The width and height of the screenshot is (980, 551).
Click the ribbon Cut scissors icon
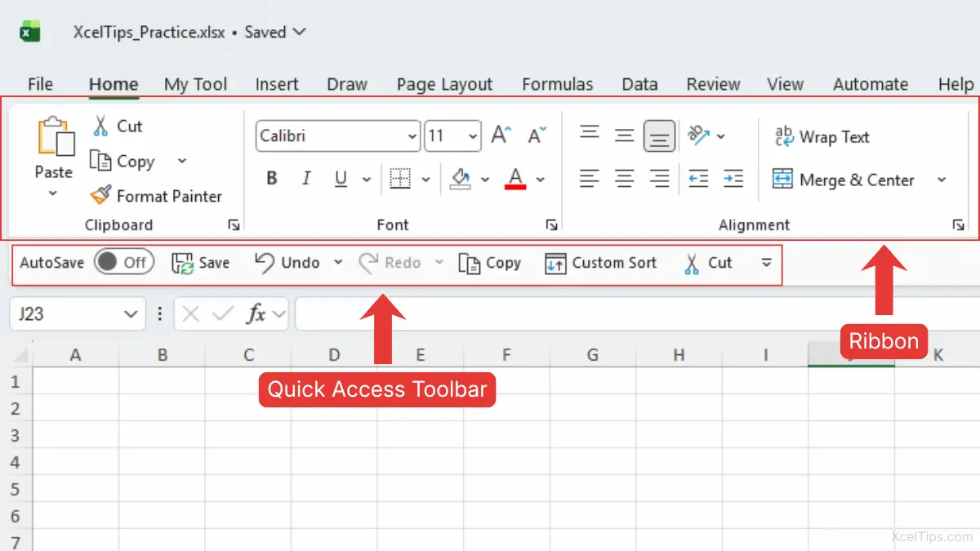point(100,126)
